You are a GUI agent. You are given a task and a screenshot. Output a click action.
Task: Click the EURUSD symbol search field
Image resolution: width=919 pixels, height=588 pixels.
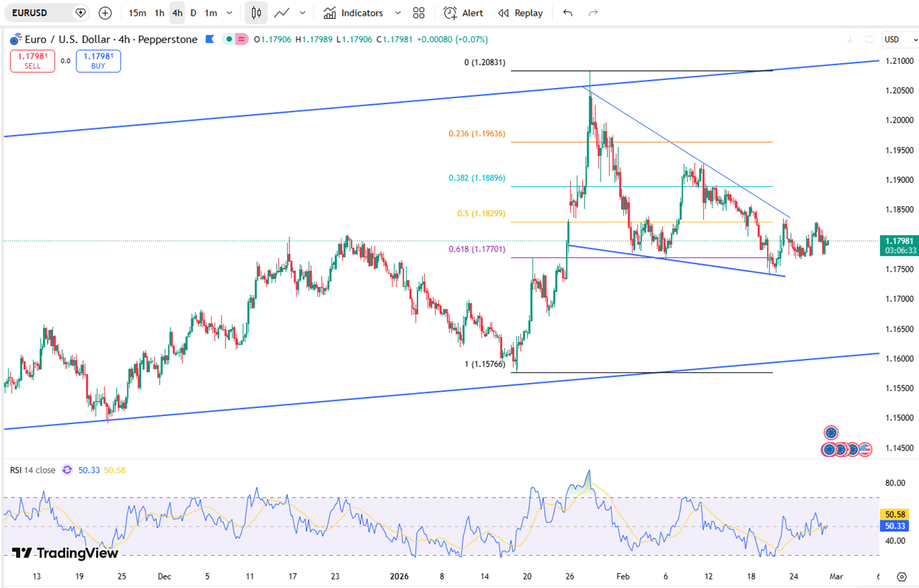click(38, 13)
